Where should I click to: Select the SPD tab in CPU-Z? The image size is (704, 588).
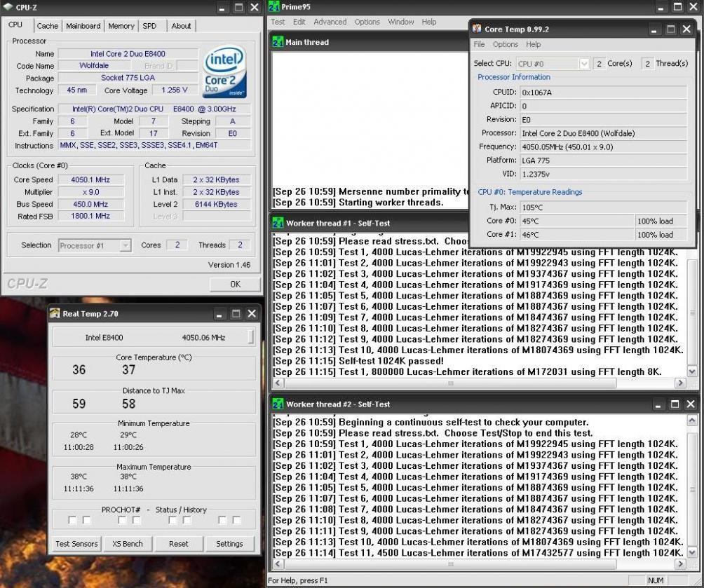pyautogui.click(x=149, y=26)
